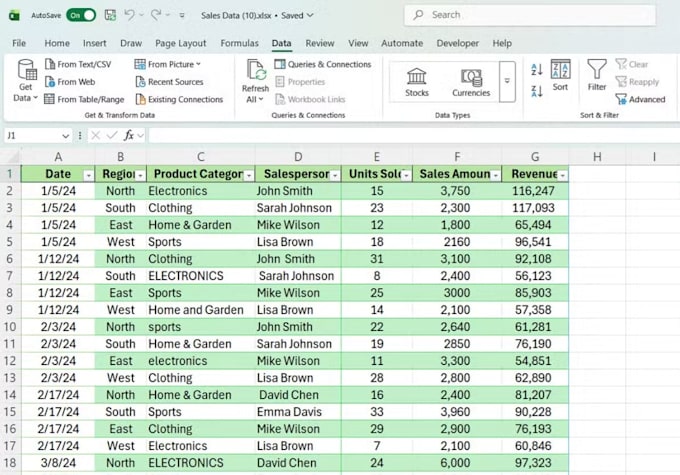Open the Sort dialog
Viewport: 680px width, 475px height.
point(560,75)
